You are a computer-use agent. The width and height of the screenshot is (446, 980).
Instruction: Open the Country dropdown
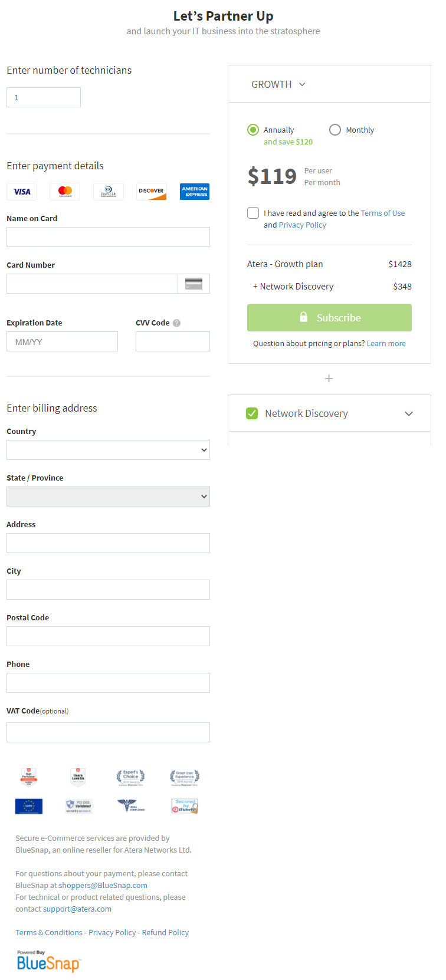tap(108, 450)
